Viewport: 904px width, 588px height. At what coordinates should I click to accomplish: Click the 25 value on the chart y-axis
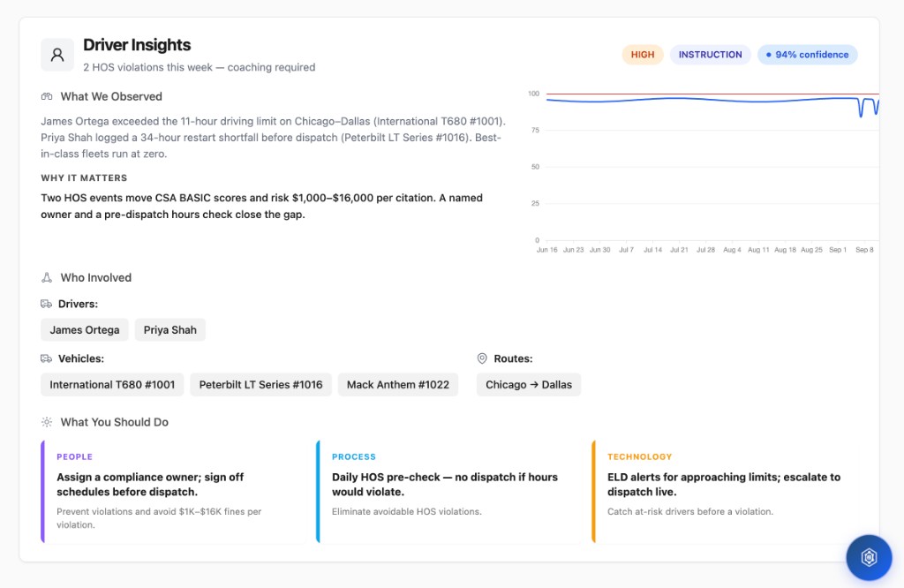point(536,203)
